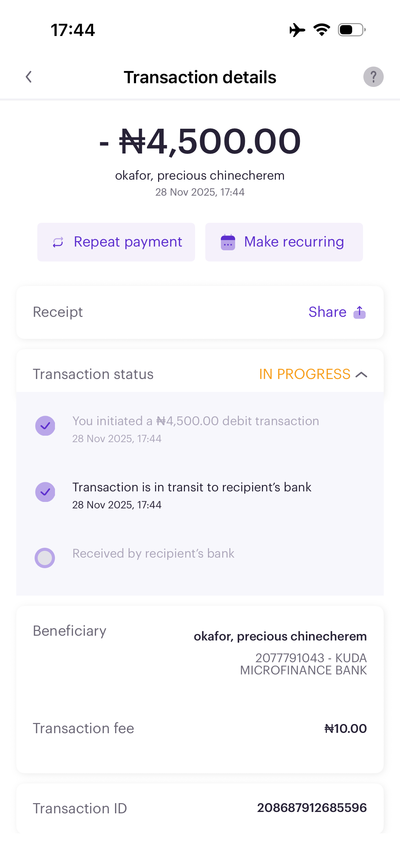
Task: Tap the back arrow icon
Action: [29, 77]
